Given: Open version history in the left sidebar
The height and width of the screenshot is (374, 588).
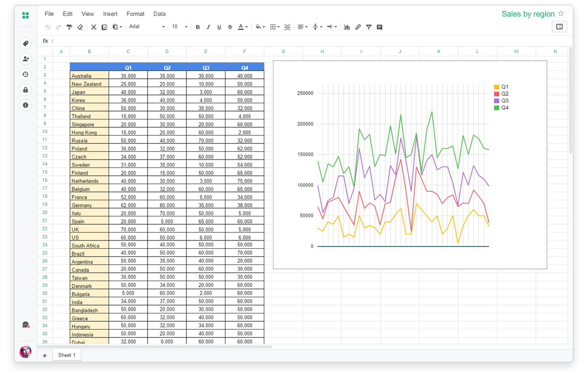Looking at the screenshot, I should click(x=25, y=74).
